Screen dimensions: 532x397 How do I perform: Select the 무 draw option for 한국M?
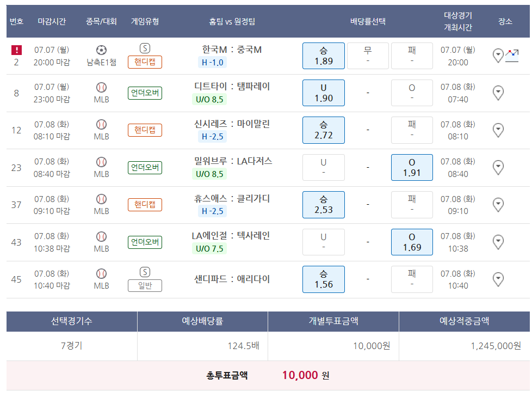368,56
